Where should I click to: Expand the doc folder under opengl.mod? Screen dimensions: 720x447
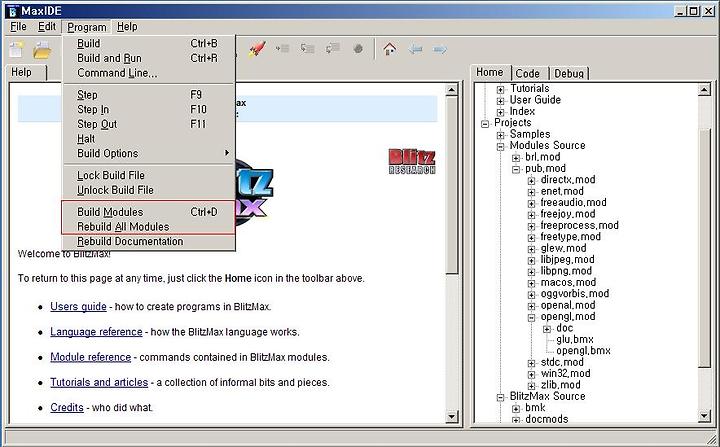click(546, 329)
